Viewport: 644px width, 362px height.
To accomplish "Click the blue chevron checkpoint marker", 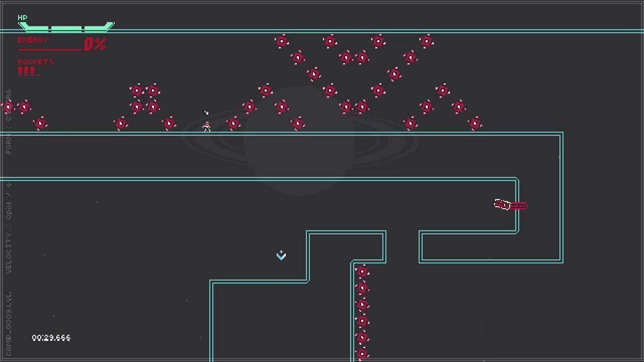I will tap(281, 255).
